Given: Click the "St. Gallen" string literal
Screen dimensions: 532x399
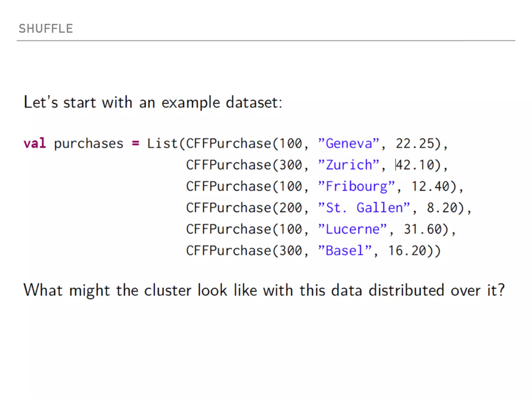Looking at the screenshot, I should pyautogui.click(x=364, y=208).
